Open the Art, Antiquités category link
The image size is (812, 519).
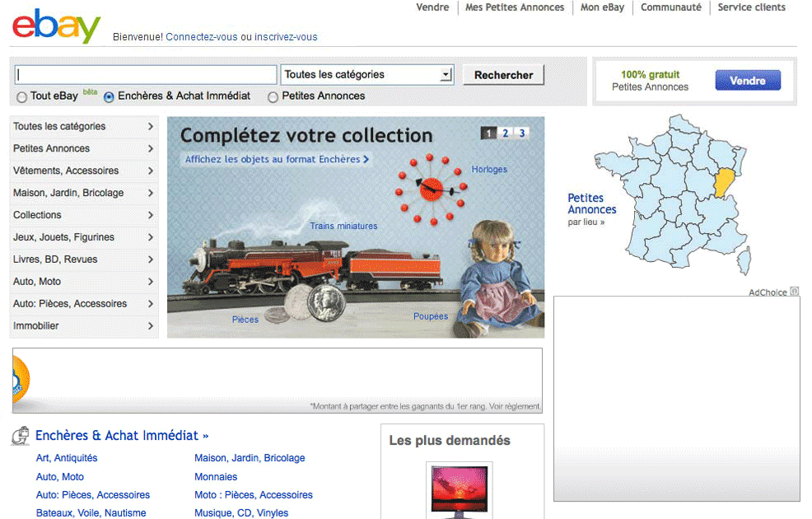[x=67, y=458]
